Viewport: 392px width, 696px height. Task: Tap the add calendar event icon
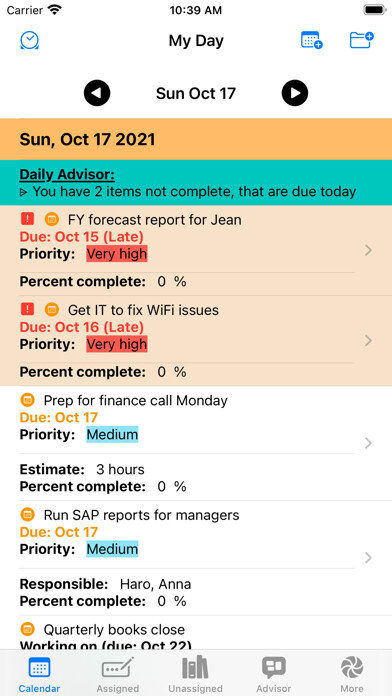tap(312, 40)
